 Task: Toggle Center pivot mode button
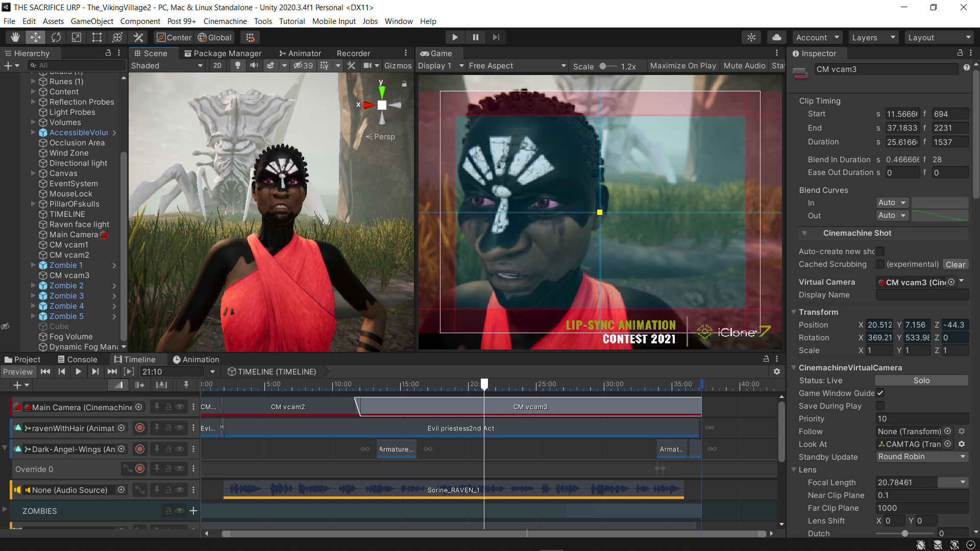tap(174, 37)
